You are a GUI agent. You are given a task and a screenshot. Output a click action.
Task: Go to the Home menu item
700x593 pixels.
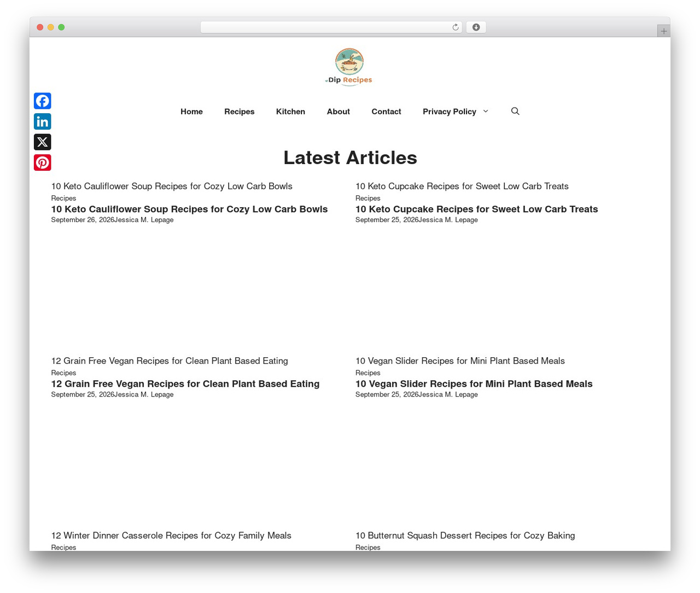(191, 112)
